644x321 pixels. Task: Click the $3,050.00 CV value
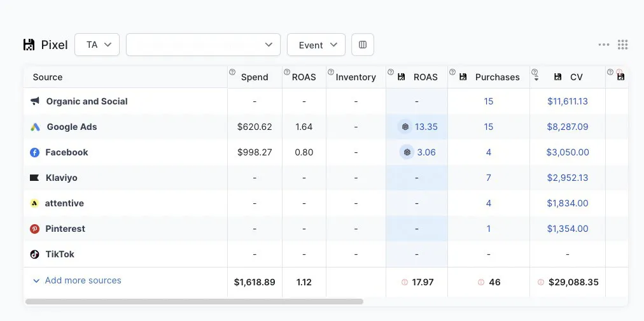point(568,152)
